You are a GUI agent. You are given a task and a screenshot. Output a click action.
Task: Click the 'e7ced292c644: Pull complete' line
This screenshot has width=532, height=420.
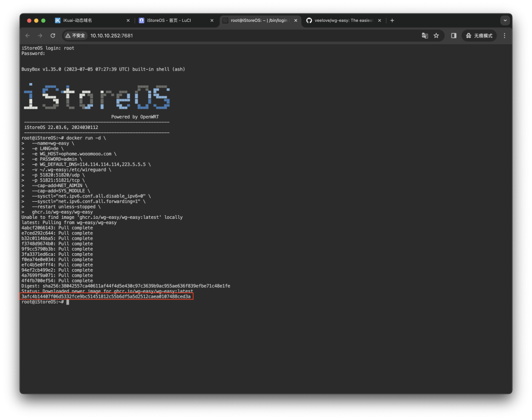pos(57,233)
